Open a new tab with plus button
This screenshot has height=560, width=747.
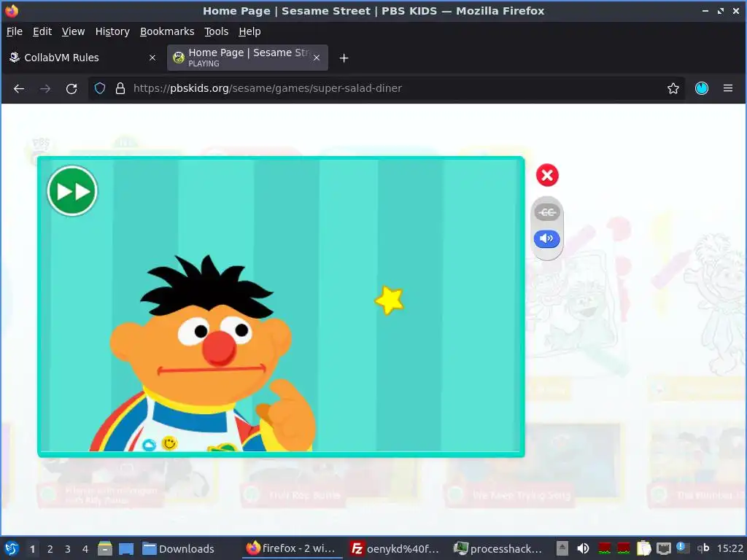tap(344, 58)
